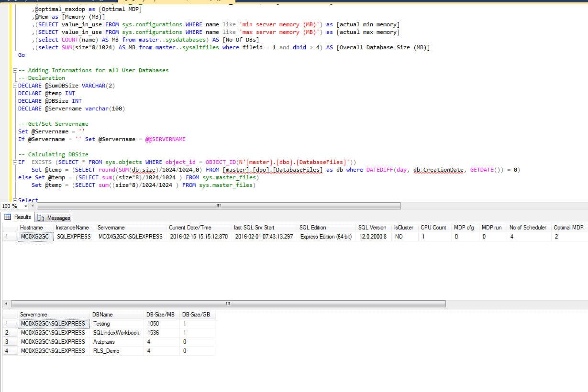Click the '-- Get/Set Servername' comment
588x392 pixels.
coord(53,124)
